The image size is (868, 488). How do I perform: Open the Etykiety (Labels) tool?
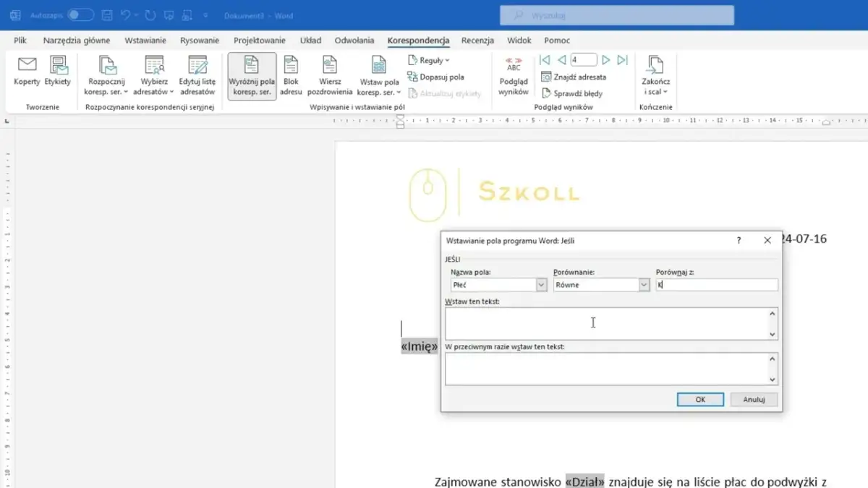[x=57, y=74]
